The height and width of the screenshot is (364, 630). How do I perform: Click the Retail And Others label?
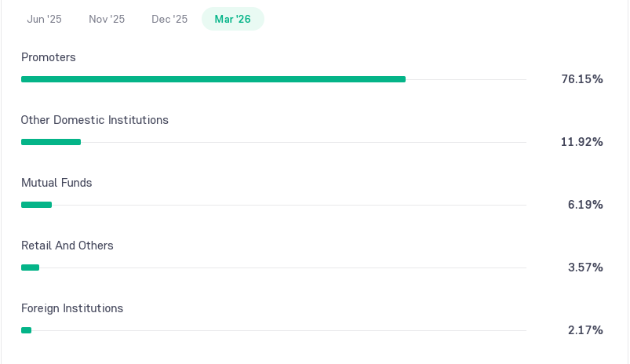pyautogui.click(x=67, y=246)
